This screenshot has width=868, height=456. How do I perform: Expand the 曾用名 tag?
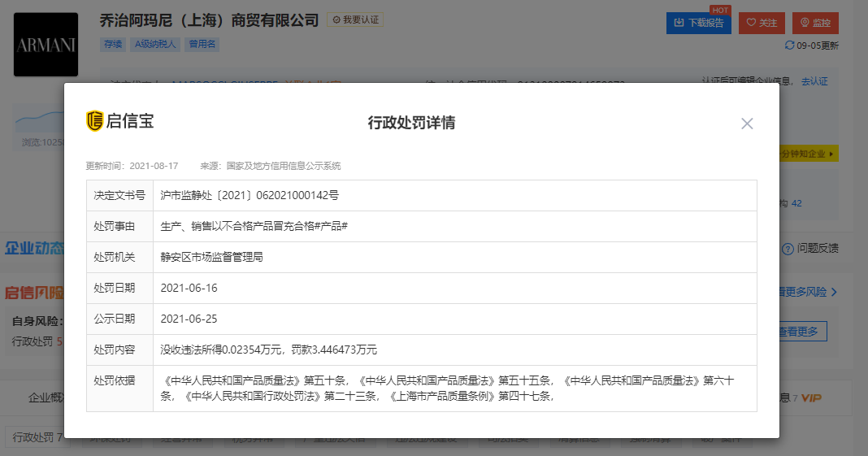[x=202, y=45]
